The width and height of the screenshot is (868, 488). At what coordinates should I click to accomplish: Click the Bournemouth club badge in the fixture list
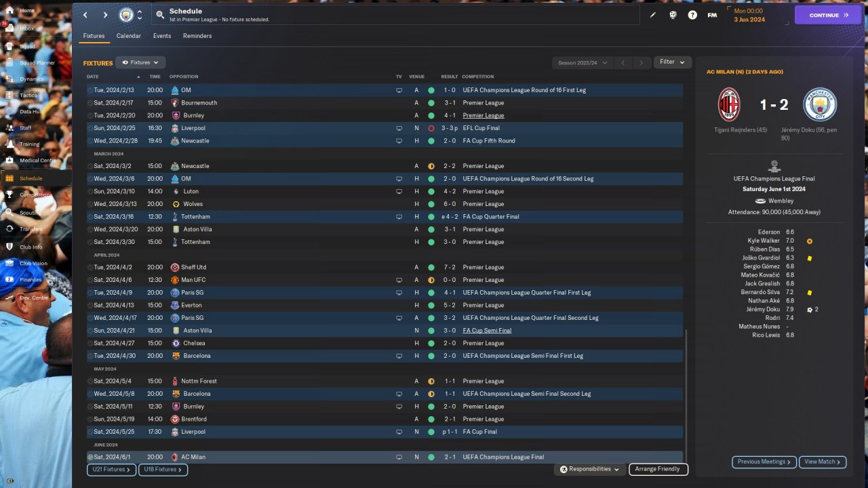point(175,103)
